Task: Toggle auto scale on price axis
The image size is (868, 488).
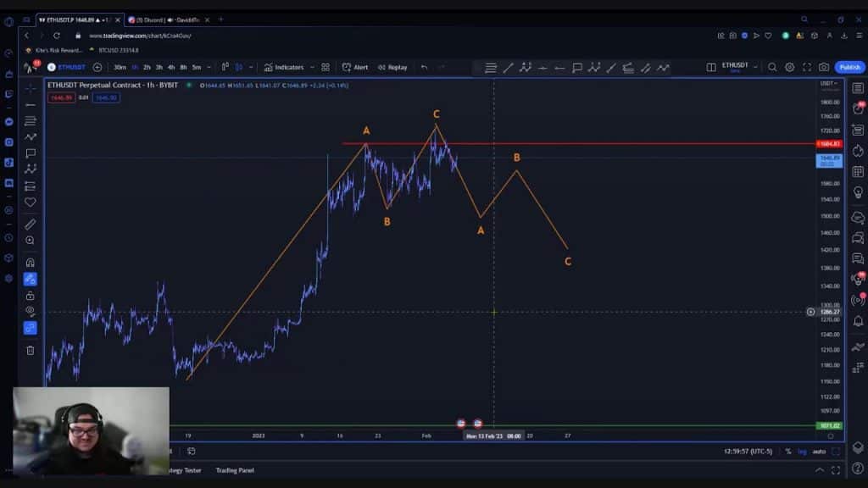Action: 820,452
